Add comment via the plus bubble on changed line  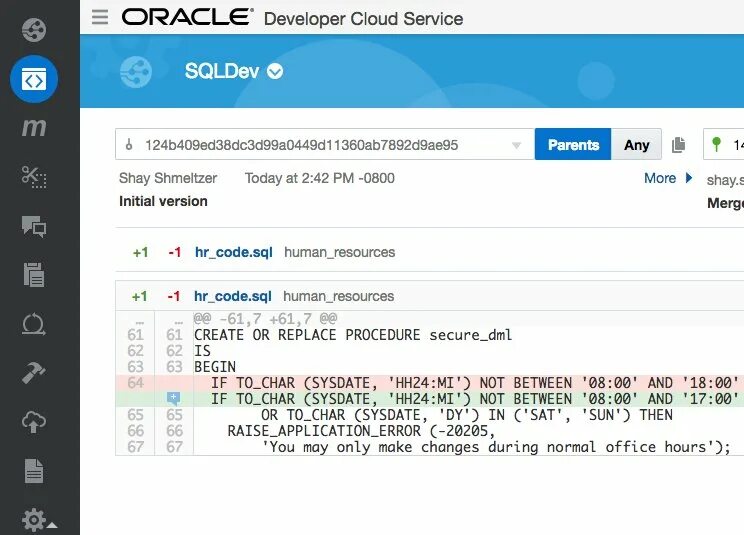(173, 398)
